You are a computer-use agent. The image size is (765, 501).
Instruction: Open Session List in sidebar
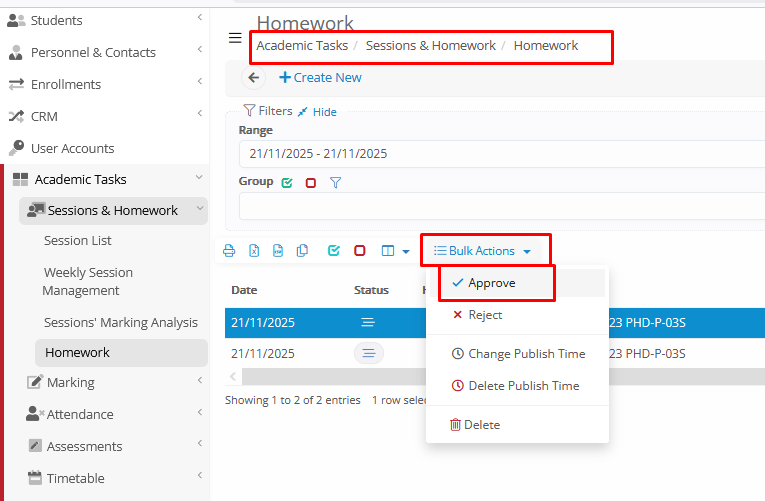(x=78, y=241)
